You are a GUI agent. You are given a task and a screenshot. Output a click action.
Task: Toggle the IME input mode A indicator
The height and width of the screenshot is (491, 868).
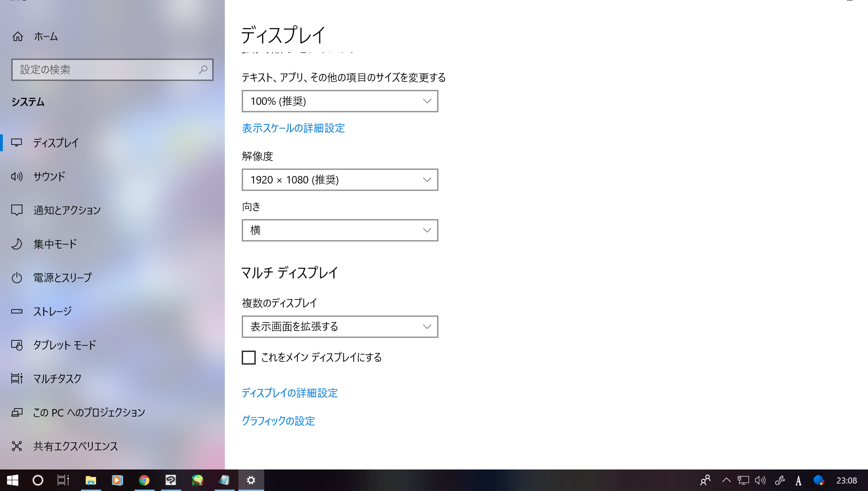799,480
